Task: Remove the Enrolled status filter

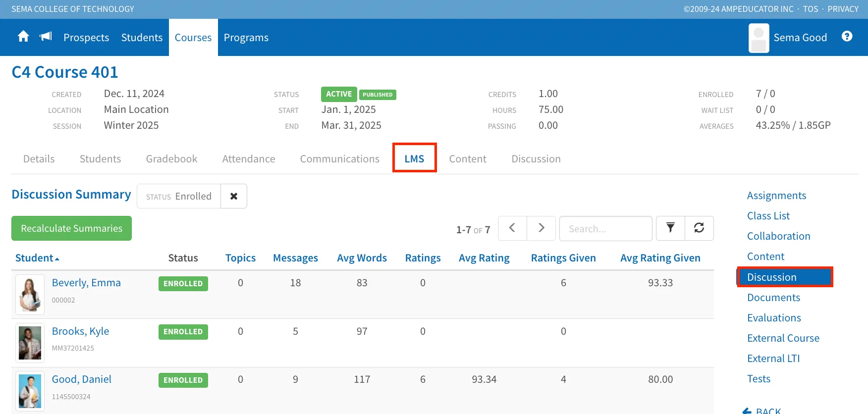Action: pos(234,196)
